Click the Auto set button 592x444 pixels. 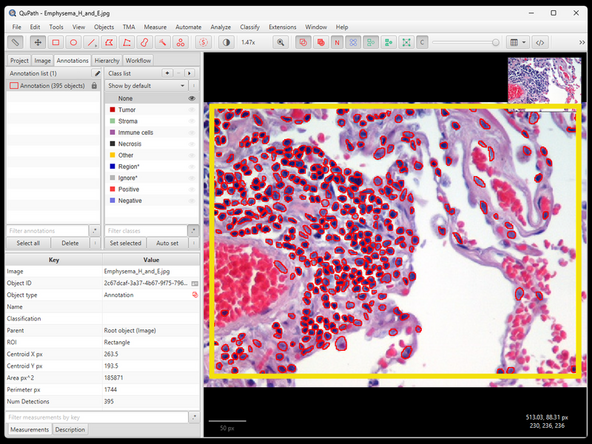[x=167, y=243]
